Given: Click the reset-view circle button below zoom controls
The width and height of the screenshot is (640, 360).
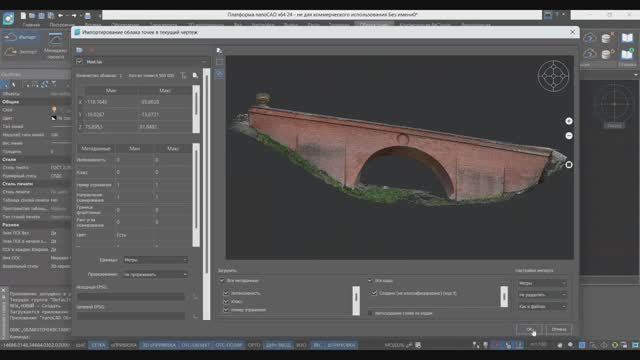Looking at the screenshot, I should tap(569, 165).
